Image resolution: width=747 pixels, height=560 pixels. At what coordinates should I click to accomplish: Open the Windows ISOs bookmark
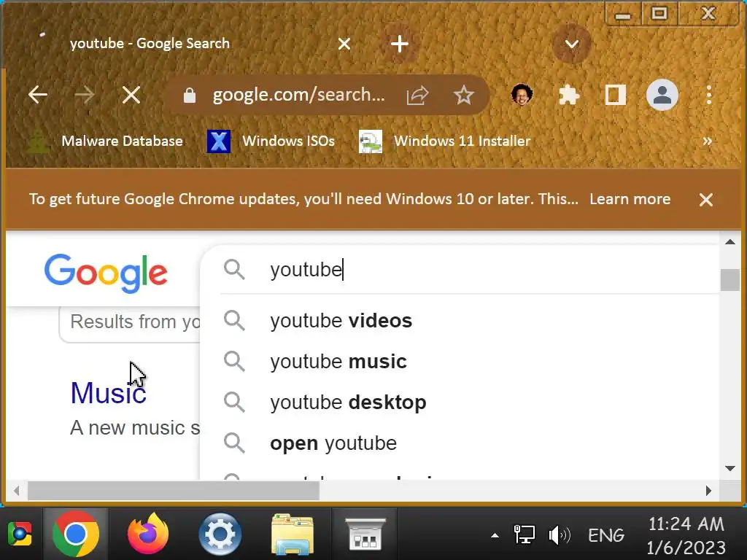[x=271, y=141]
